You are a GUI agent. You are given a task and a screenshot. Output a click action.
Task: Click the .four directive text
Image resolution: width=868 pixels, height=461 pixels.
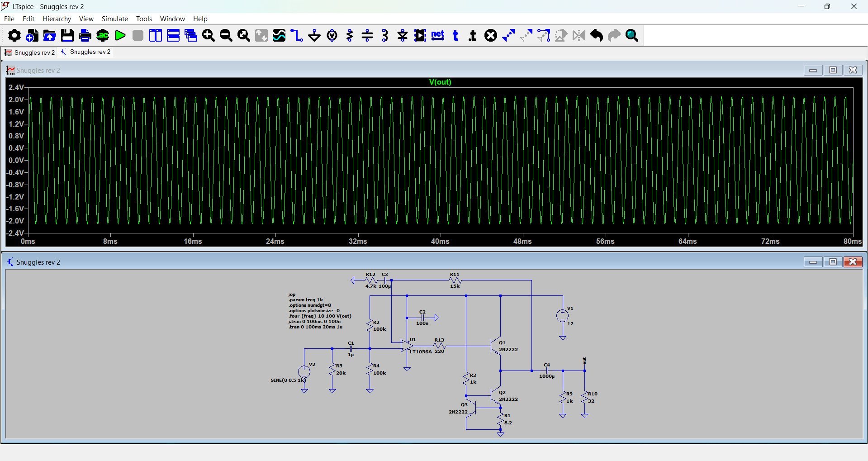[320, 316]
